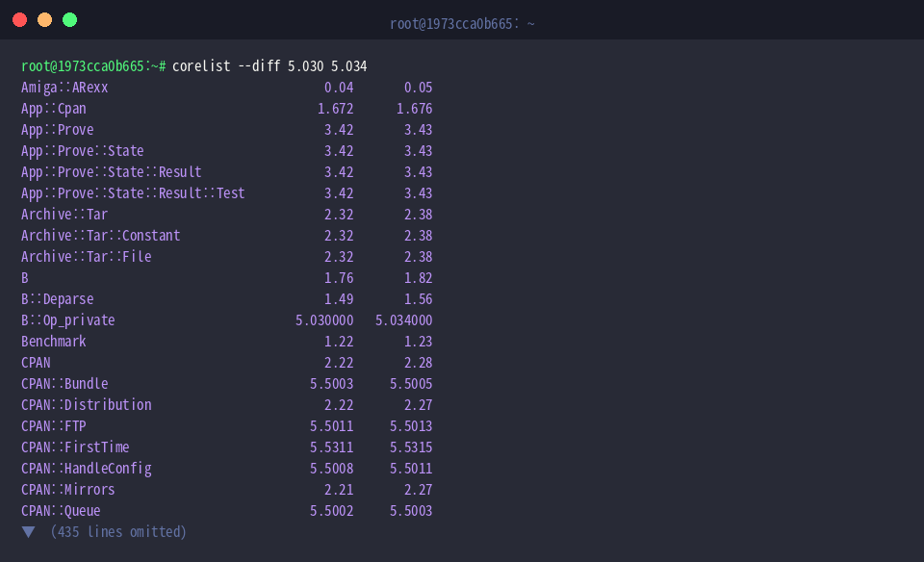Screen dimensions: 924x562
Task: Click version 5.5315 for CPAN::FirstTime
Action: [411, 447]
